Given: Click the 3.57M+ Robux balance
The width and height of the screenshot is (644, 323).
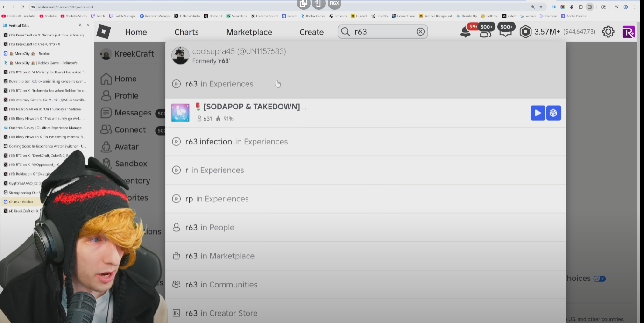Looking at the screenshot, I should pyautogui.click(x=547, y=32).
